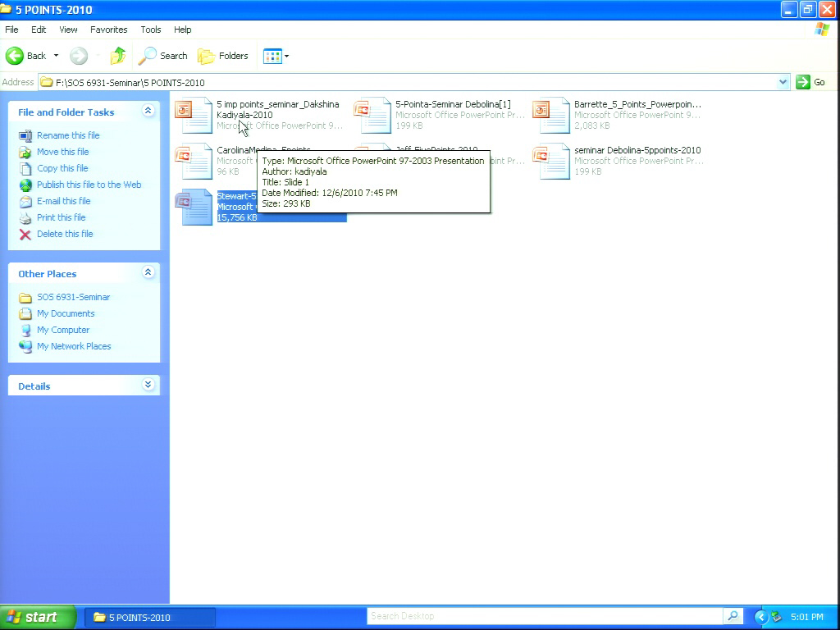Click the Rename this file icon

tap(25, 136)
